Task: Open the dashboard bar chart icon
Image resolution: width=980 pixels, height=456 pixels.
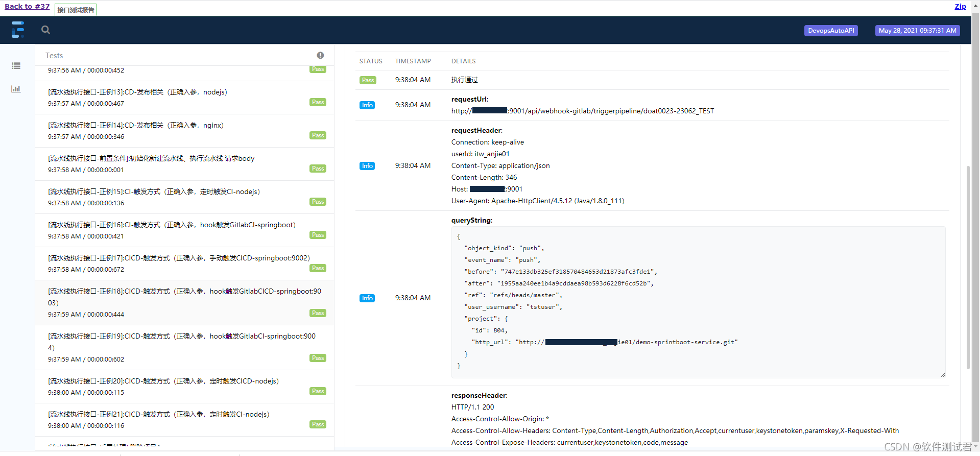Action: (x=16, y=89)
